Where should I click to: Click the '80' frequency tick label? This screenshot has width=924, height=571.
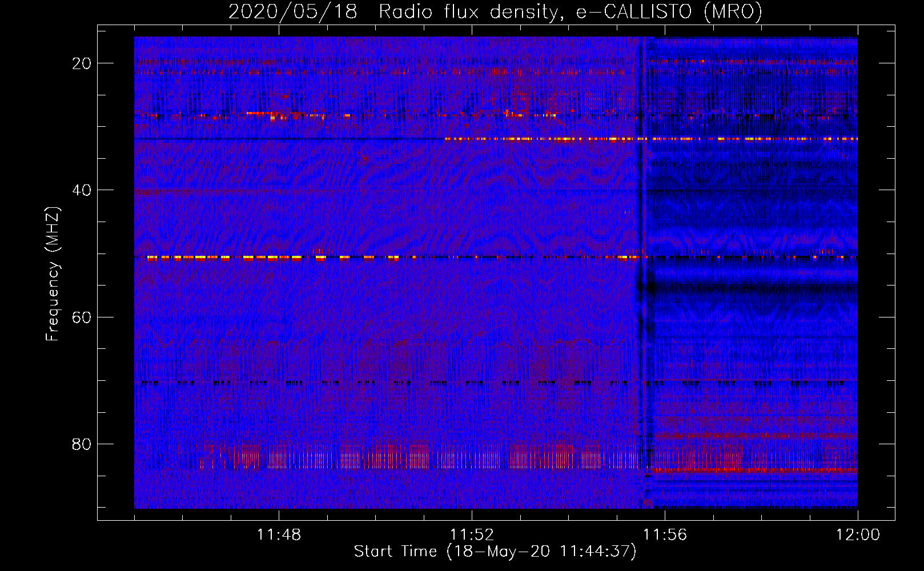[x=82, y=444]
